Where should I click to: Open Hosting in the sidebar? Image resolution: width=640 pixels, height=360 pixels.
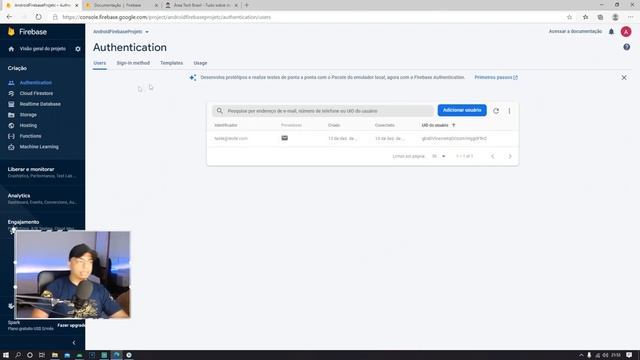(x=28, y=125)
